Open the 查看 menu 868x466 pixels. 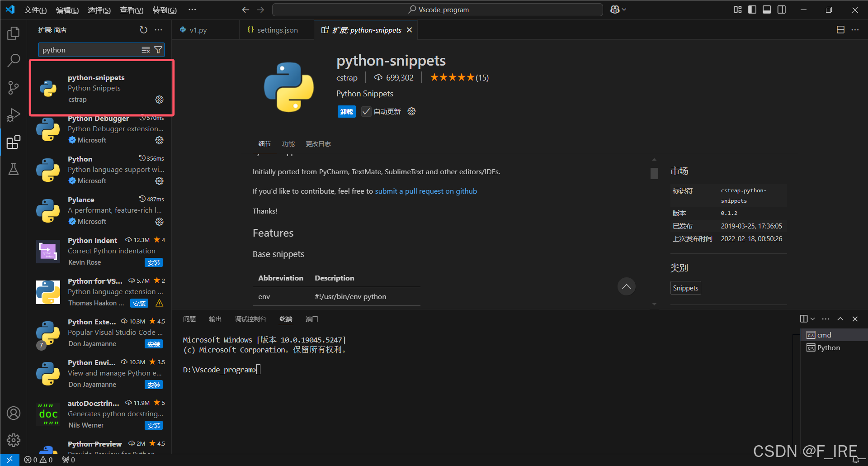(x=131, y=10)
